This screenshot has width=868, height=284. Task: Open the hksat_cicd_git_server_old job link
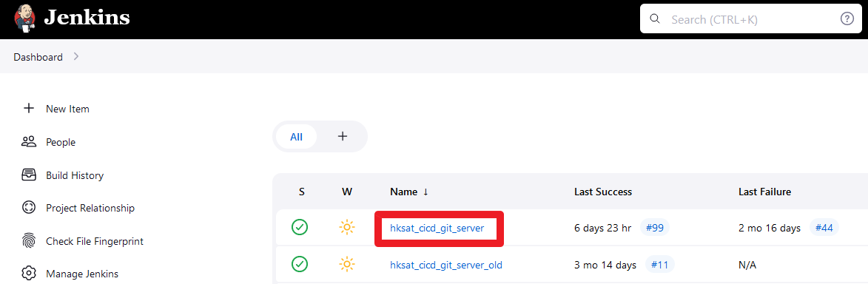pyautogui.click(x=446, y=266)
